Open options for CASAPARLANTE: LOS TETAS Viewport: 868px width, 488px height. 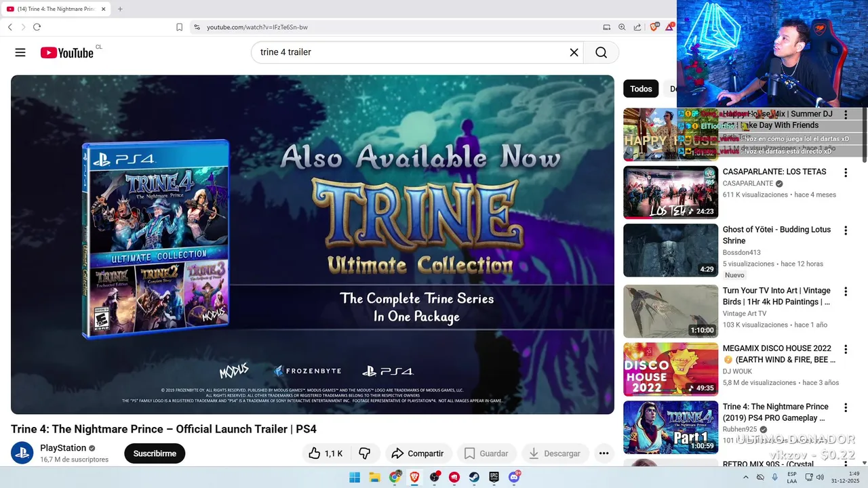846,173
